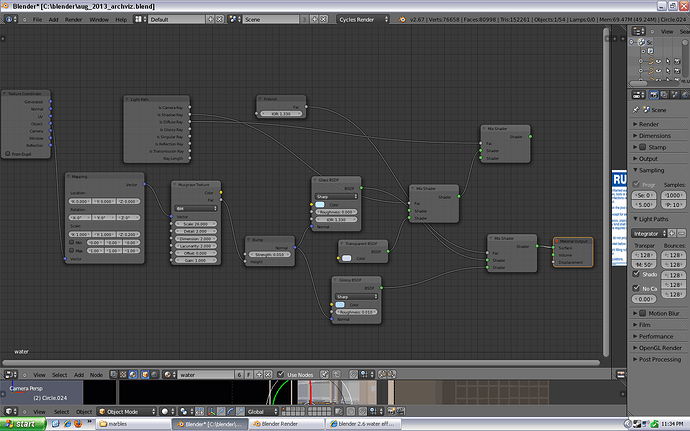Toggle the 3D manipulator axis icon
Image resolution: width=690 pixels, height=431 pixels.
click(211, 411)
